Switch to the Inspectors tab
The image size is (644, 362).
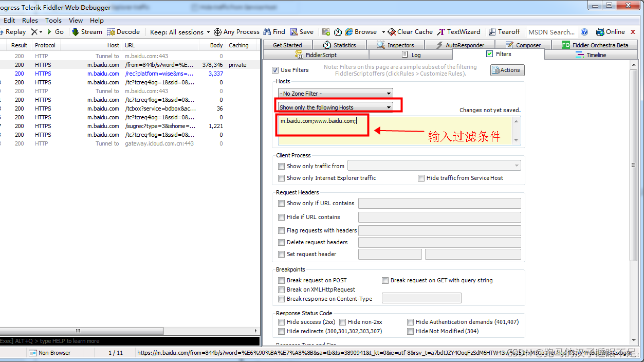(x=395, y=45)
